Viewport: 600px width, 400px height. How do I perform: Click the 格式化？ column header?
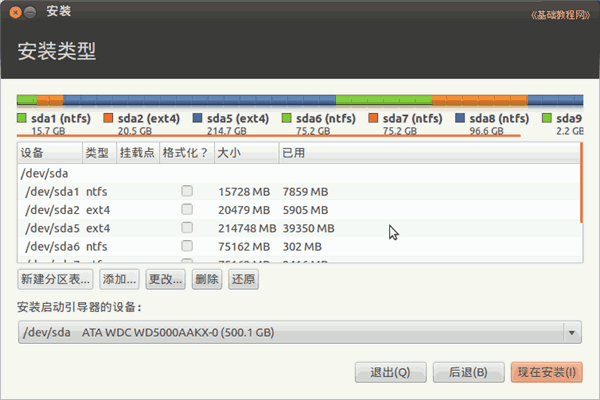(187, 153)
